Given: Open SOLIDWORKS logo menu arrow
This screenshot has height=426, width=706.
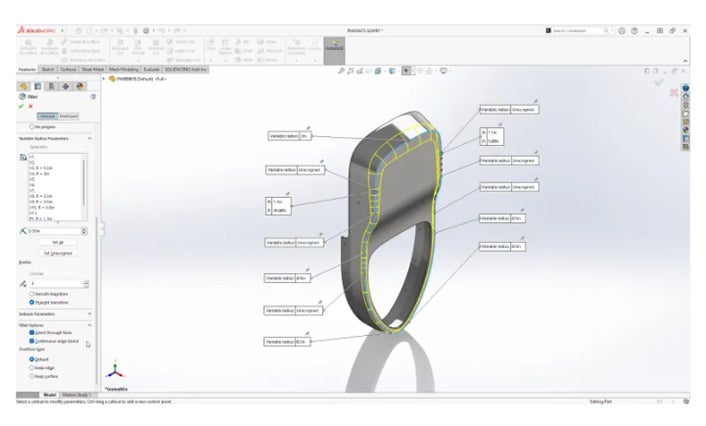Looking at the screenshot, I should (x=62, y=31).
